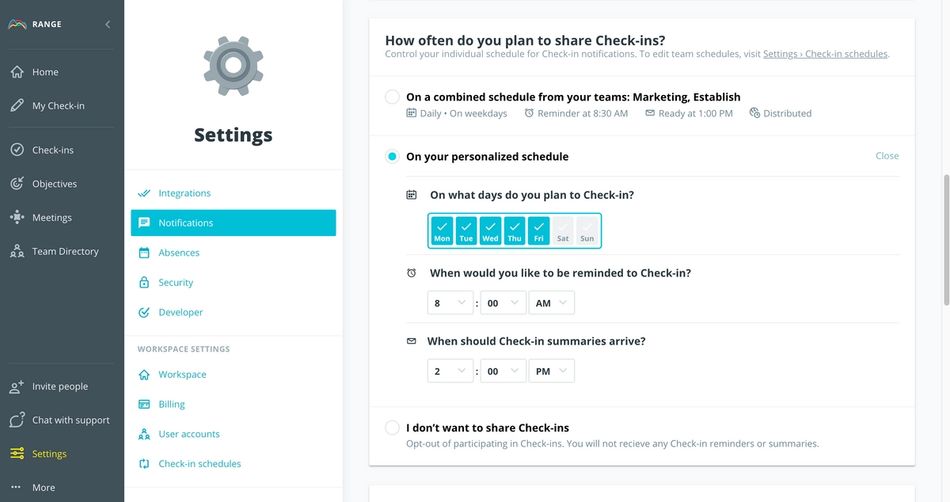This screenshot has height=502, width=950.
Task: Open the Integrations settings item
Action: click(184, 193)
